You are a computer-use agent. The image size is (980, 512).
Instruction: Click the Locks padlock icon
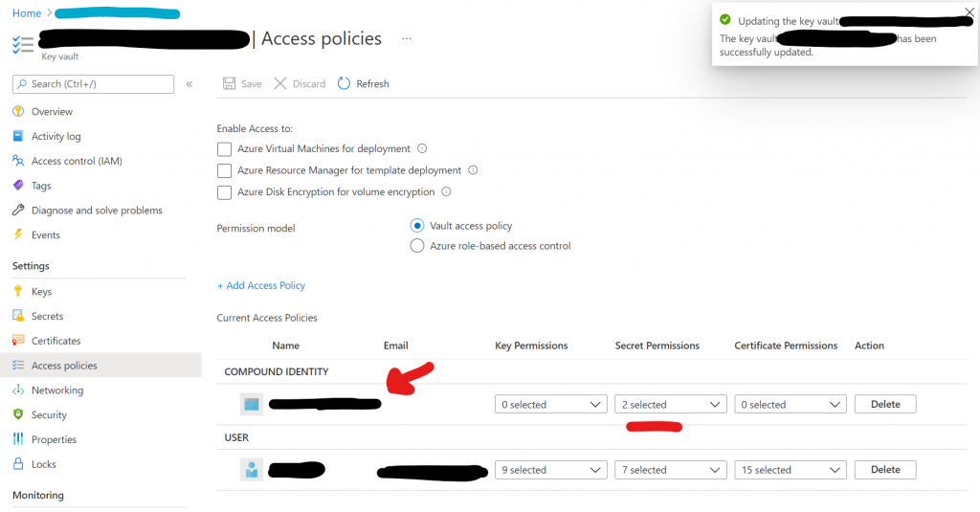tap(18, 464)
